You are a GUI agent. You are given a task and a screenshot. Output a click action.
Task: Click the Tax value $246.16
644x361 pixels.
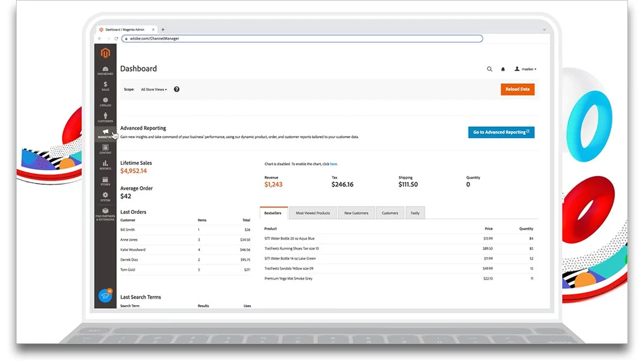(342, 184)
